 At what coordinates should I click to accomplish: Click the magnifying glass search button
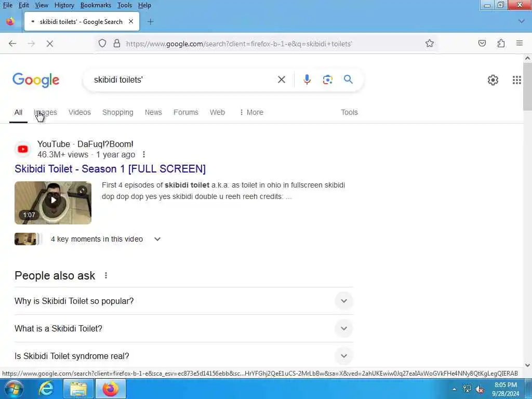(x=349, y=79)
